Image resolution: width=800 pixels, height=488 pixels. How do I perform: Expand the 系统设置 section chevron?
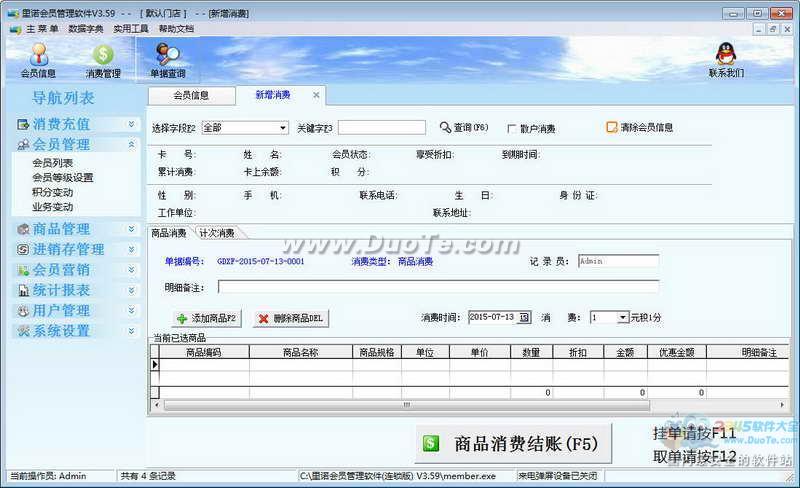(x=132, y=331)
